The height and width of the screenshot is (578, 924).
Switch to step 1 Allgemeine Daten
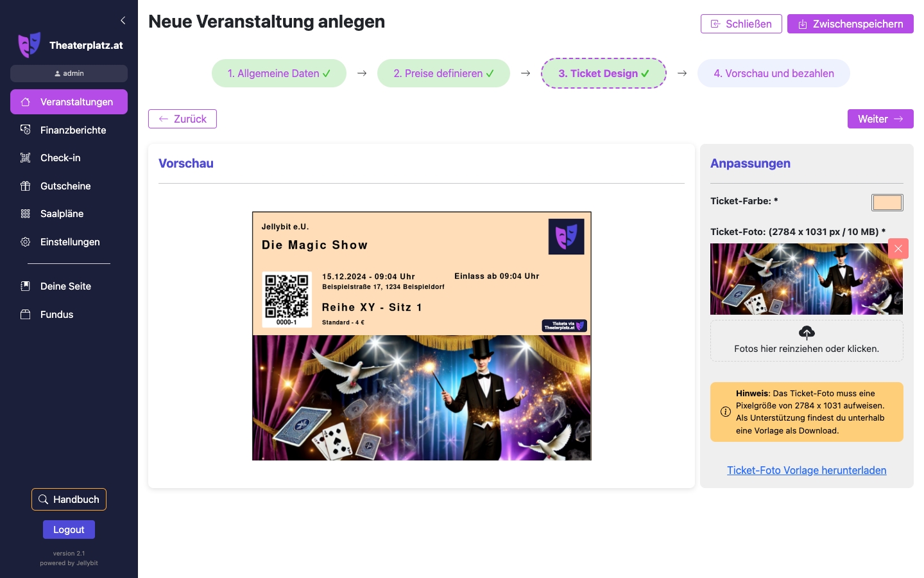279,73
